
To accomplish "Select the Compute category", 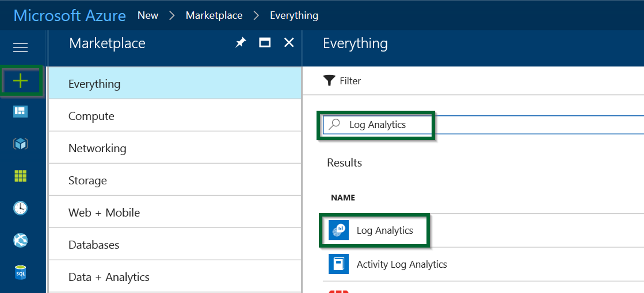I will [x=175, y=116].
